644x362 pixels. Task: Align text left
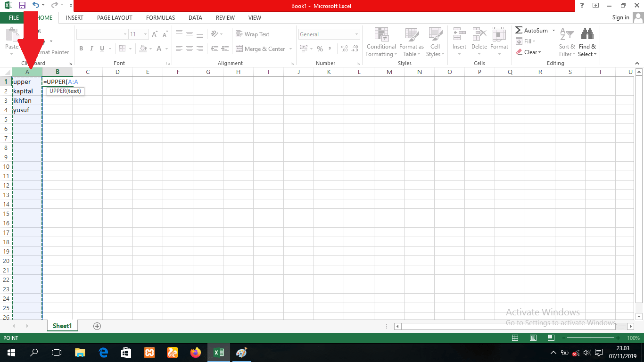(179, 49)
